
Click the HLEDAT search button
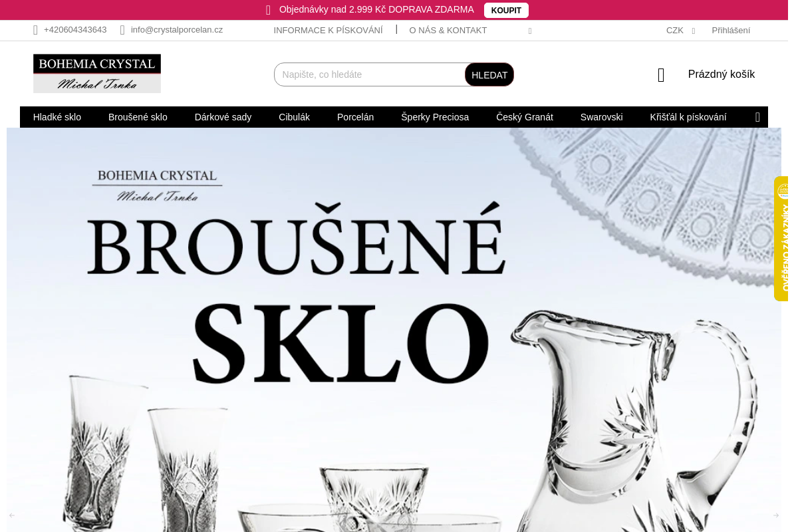pos(489,74)
